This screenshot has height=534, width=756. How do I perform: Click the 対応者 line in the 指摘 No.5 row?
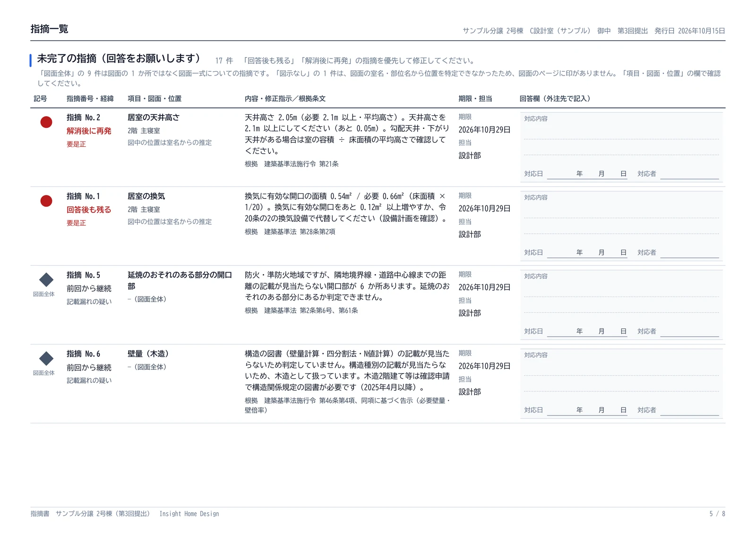[x=689, y=332]
